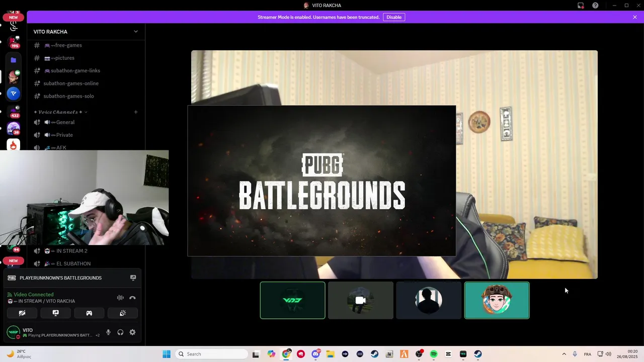Click the share your screen button
Image resolution: width=644 pixels, height=362 pixels.
coord(55,313)
